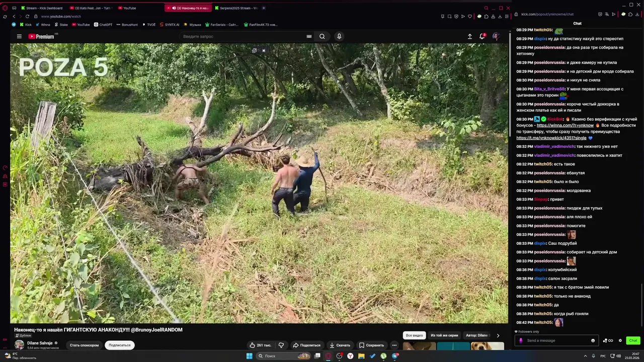Click the Подписаться subscribe button

pyautogui.click(x=120, y=345)
